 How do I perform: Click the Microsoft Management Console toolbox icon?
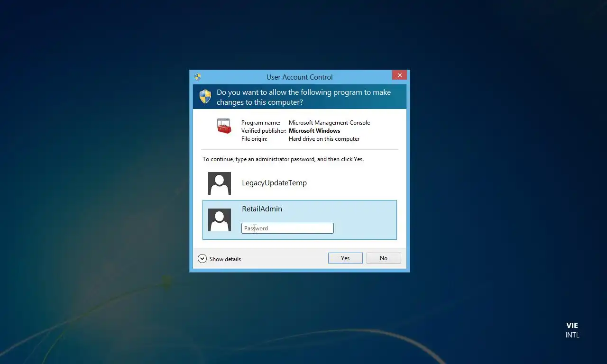click(224, 126)
